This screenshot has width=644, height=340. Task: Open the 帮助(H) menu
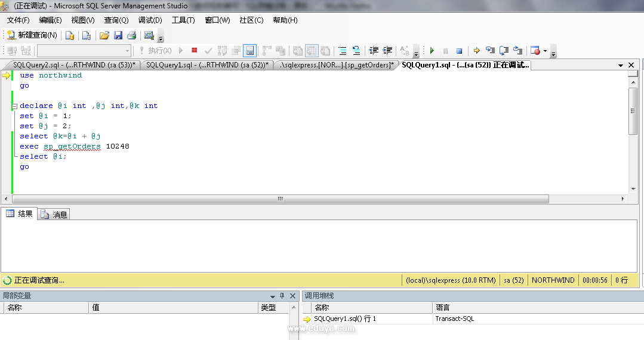[x=285, y=20]
